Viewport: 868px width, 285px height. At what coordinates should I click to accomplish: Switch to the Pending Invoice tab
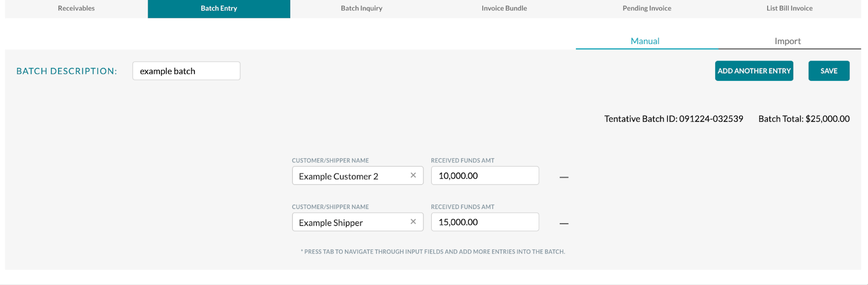(x=647, y=9)
